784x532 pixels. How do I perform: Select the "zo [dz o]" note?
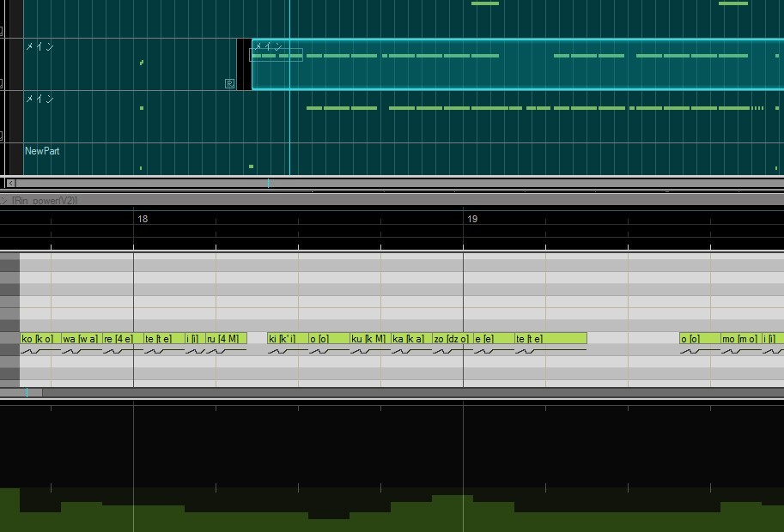point(453,339)
